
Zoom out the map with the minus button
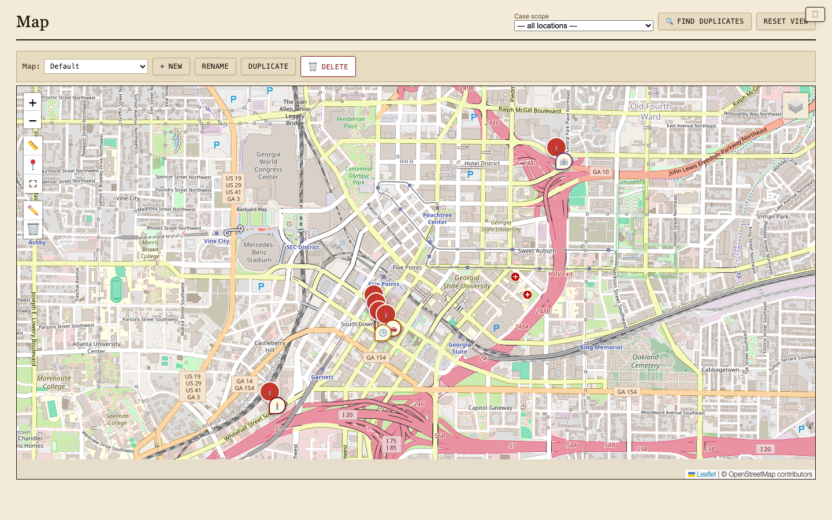(x=32, y=120)
